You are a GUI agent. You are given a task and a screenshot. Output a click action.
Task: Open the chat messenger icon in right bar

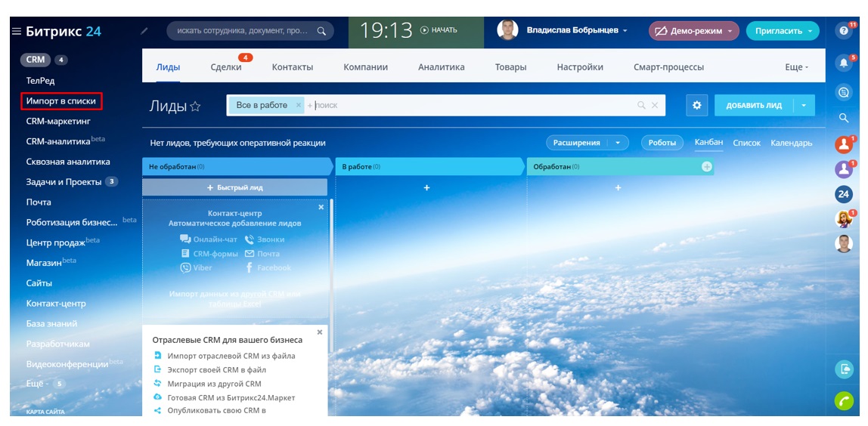click(844, 93)
